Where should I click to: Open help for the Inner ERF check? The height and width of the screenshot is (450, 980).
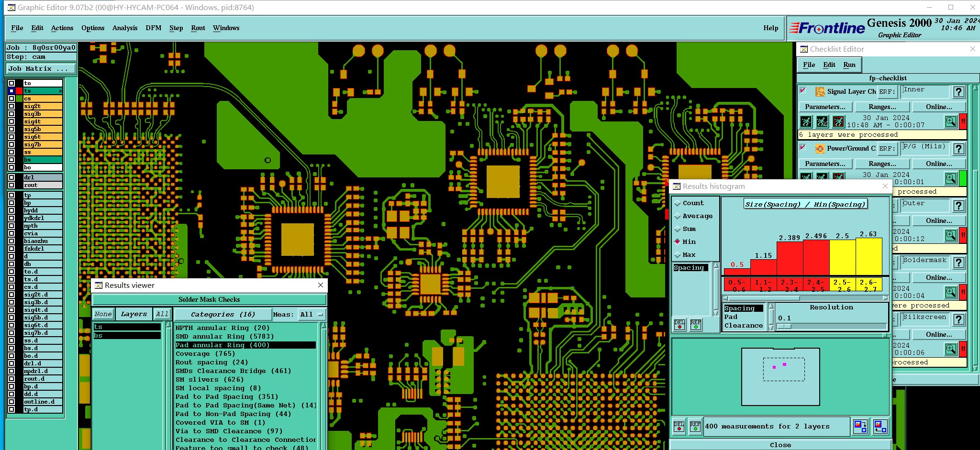(x=958, y=92)
